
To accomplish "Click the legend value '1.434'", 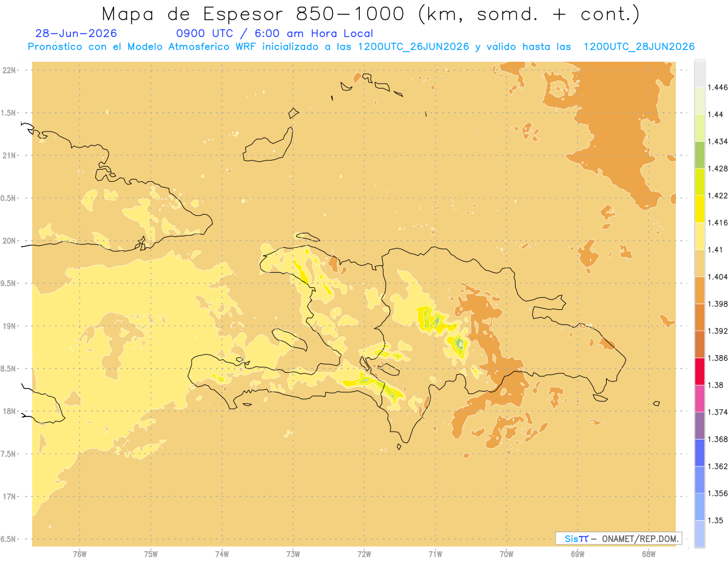I will (717, 141).
